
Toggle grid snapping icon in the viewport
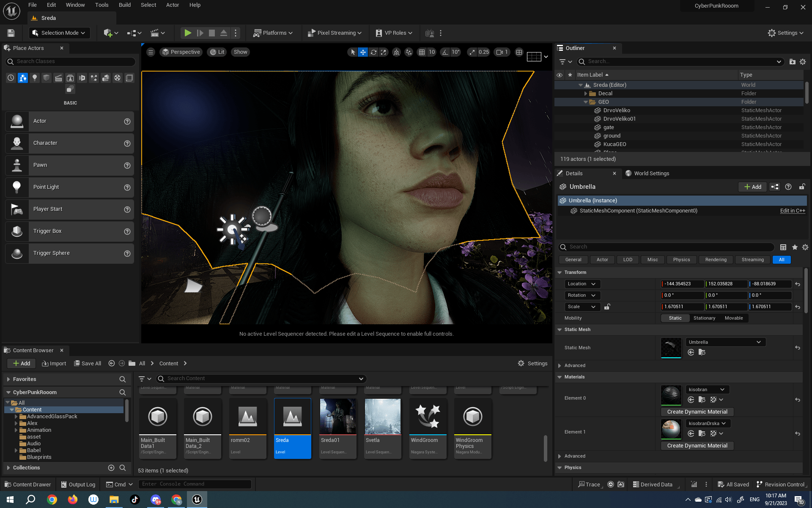tap(422, 52)
